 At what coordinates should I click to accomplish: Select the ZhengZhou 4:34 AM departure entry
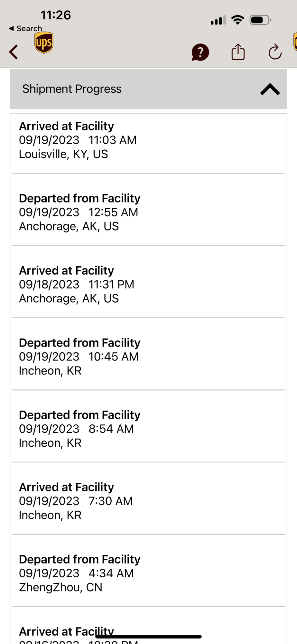tap(148, 573)
